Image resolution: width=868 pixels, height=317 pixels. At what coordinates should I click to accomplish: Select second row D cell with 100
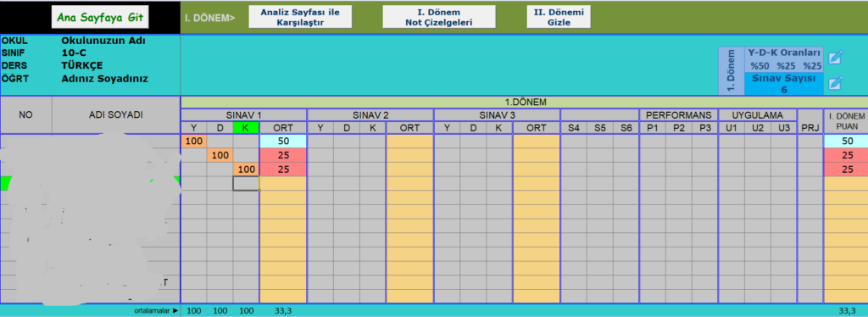point(220,155)
